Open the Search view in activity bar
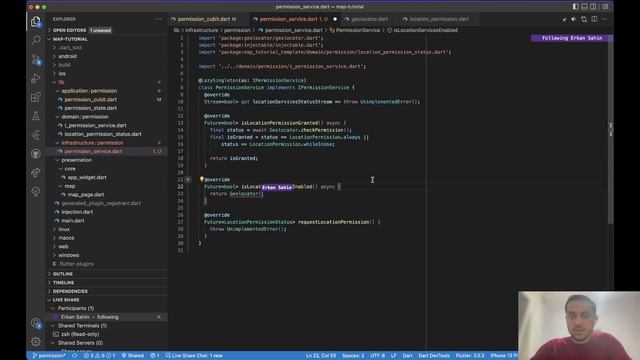 (36, 40)
